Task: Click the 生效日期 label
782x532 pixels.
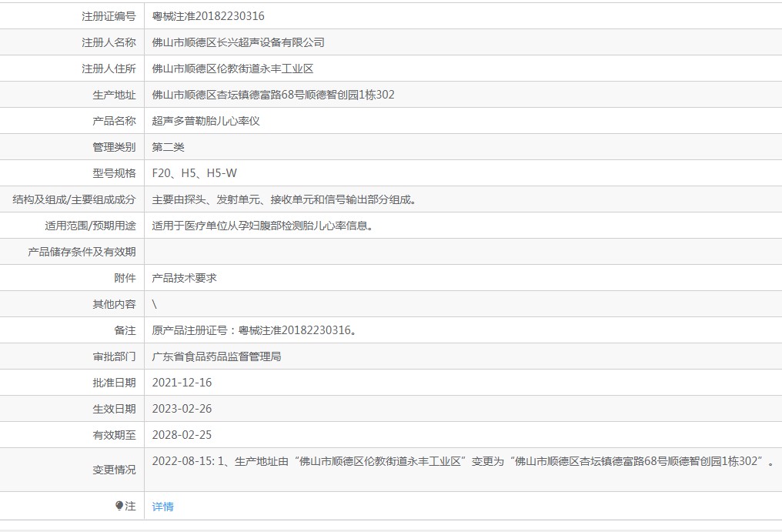Action: pyautogui.click(x=114, y=409)
